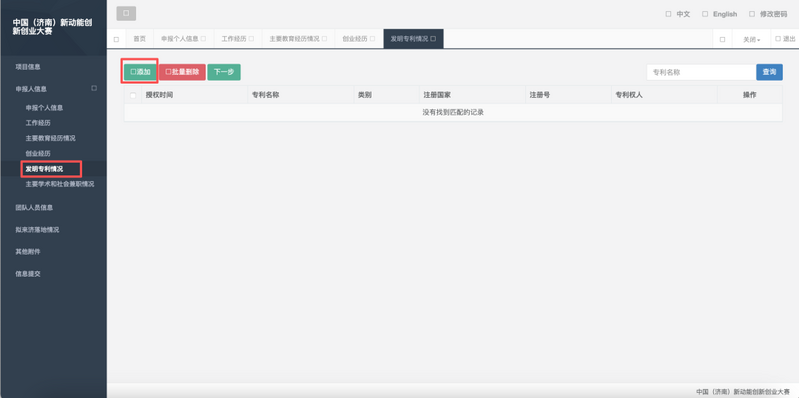Image resolution: width=799 pixels, height=398 pixels.
Task: Open 其他附件 in the sidebar
Action: click(x=28, y=252)
